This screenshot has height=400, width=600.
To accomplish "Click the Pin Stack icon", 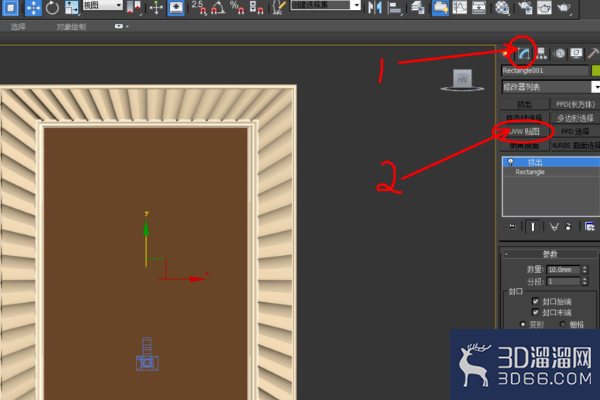I will tap(512, 227).
